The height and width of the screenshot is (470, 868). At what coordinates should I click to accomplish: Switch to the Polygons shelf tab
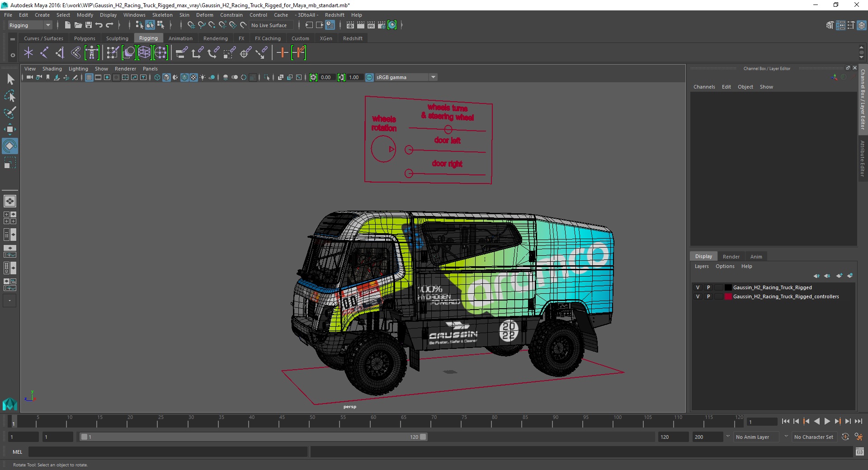click(x=85, y=38)
